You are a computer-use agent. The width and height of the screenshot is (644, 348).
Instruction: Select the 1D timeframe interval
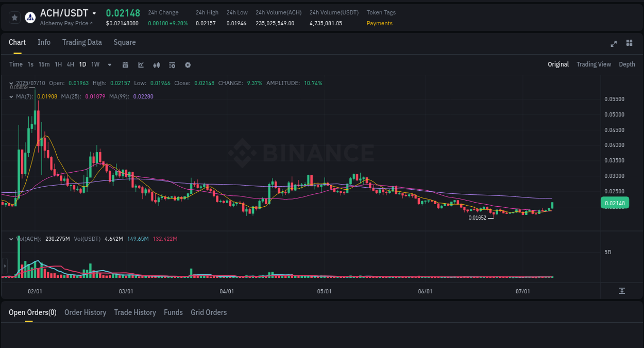tap(82, 64)
